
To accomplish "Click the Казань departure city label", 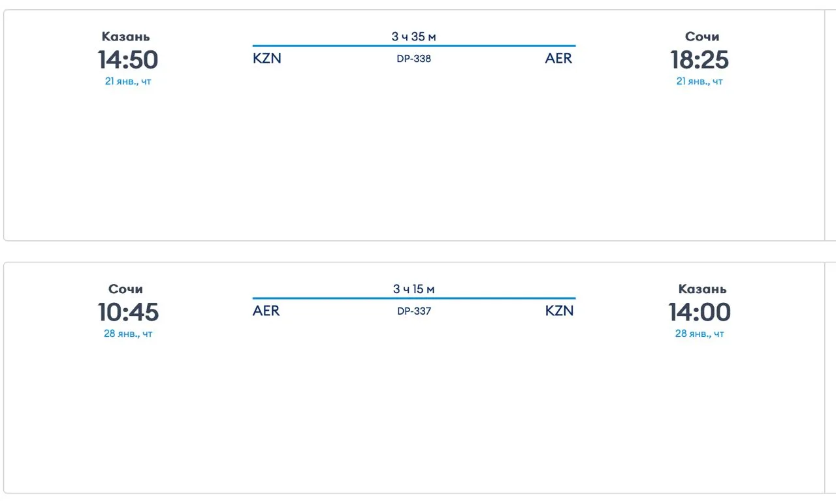I will 126,37.
